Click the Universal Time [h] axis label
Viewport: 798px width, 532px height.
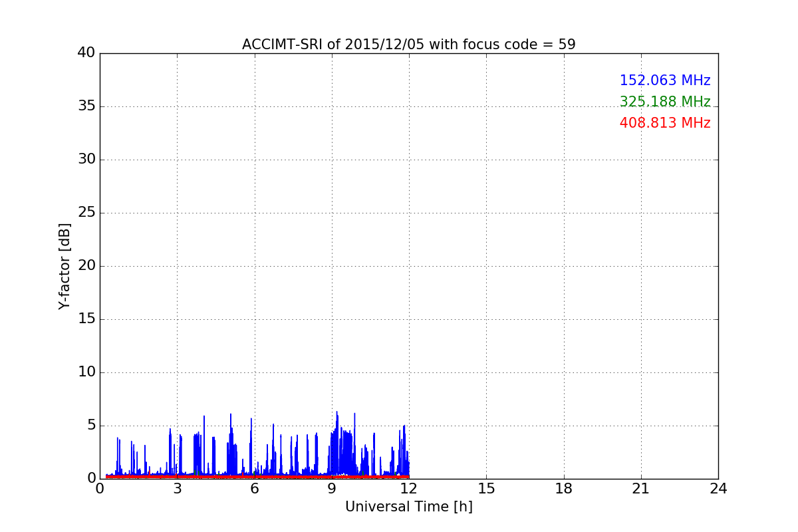point(408,507)
